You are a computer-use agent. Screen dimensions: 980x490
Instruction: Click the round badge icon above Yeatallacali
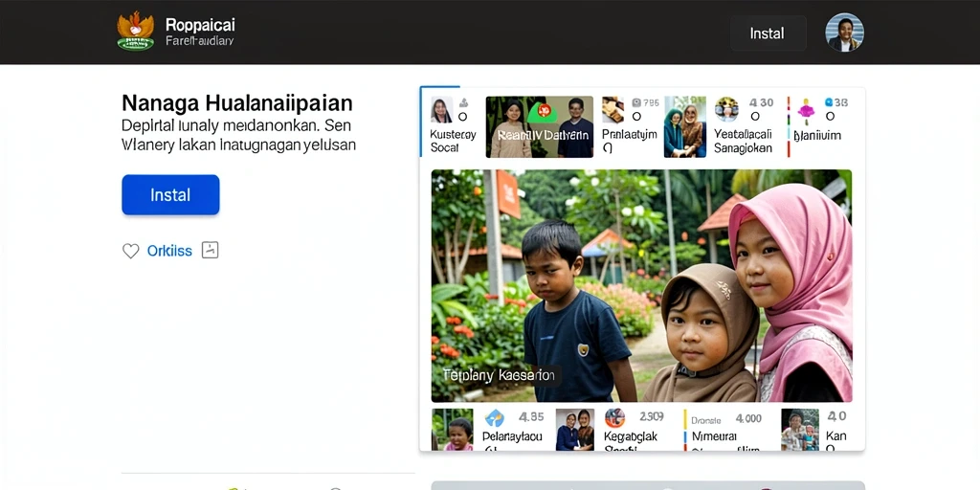coord(727,109)
